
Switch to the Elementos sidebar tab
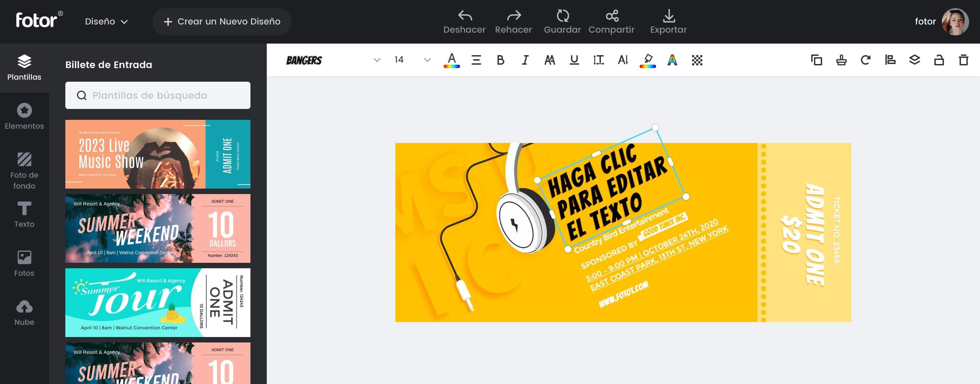click(24, 116)
